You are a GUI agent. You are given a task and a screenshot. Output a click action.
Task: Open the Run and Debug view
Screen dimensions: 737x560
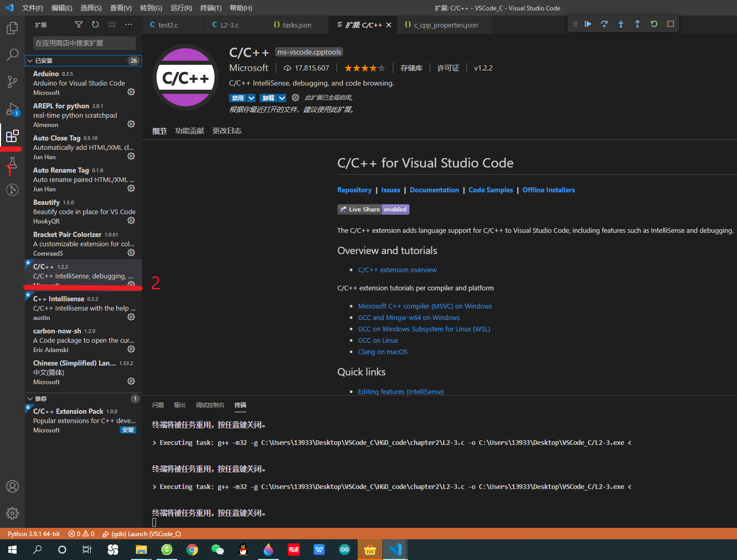[12, 109]
